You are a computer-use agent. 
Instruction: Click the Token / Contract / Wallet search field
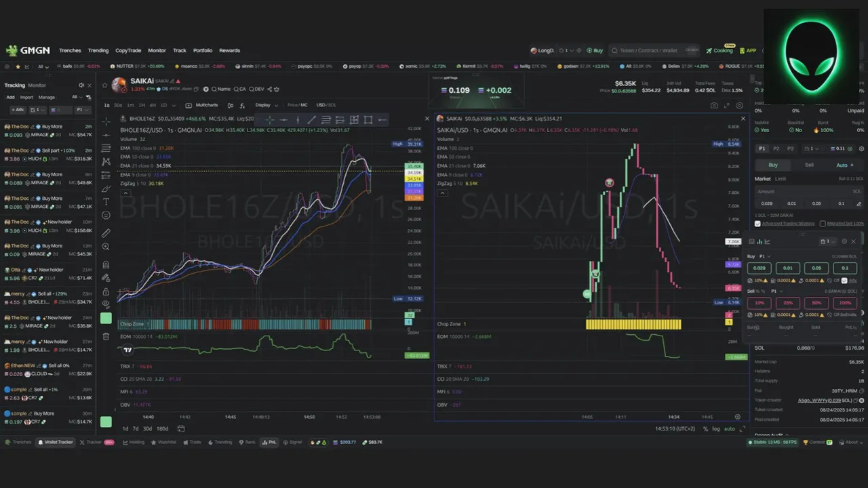click(654, 50)
